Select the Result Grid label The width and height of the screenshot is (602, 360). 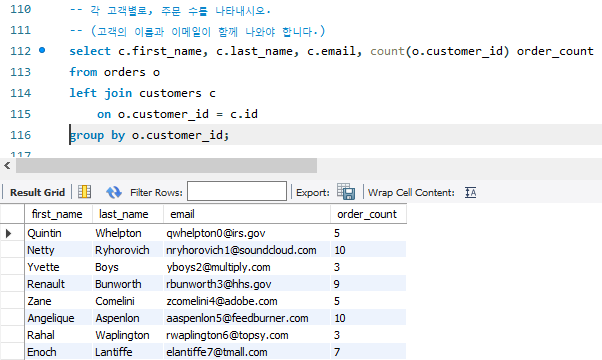click(37, 192)
